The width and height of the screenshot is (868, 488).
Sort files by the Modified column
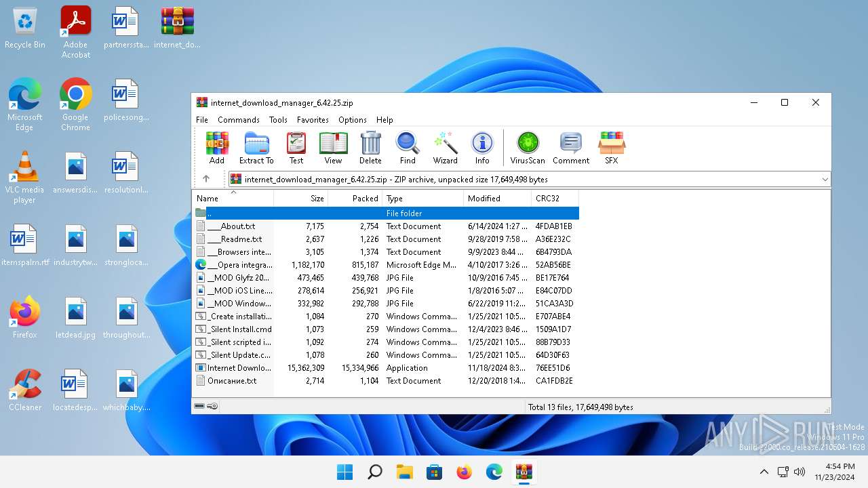(498, 199)
